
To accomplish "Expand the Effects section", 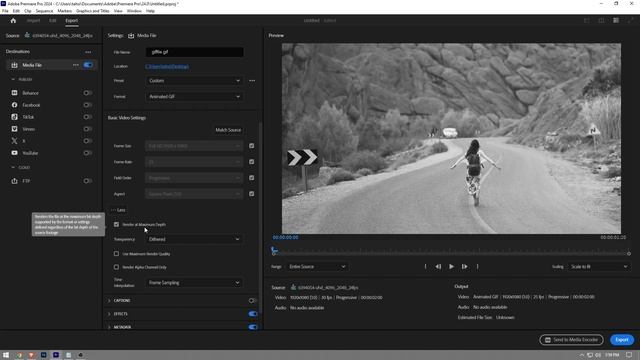I will click(x=109, y=314).
